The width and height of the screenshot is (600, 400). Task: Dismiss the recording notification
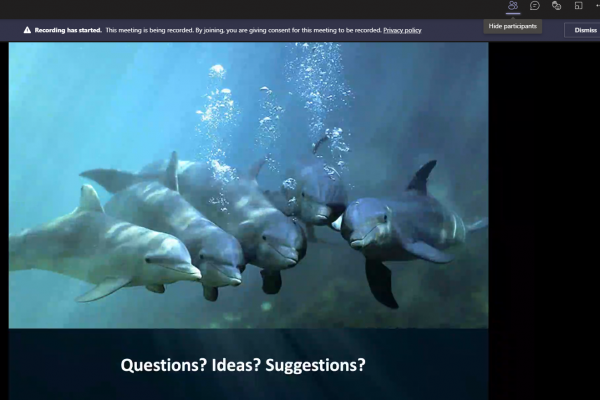coord(585,30)
